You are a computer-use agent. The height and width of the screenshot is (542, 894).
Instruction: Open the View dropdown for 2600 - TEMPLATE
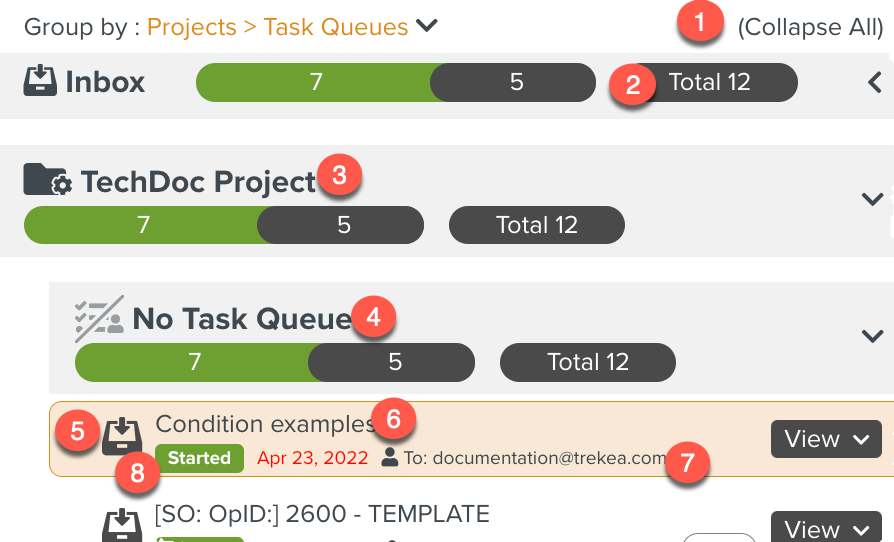826,527
